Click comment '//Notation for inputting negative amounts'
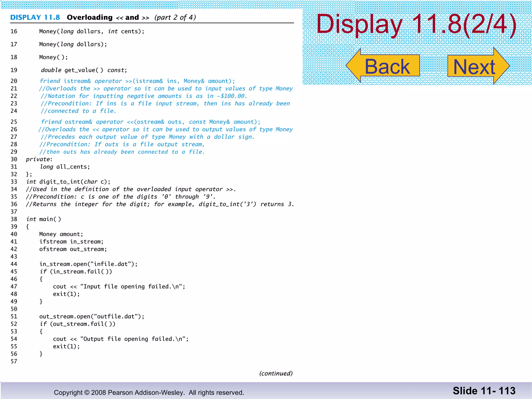The height and width of the screenshot is (399, 532). pyautogui.click(x=144, y=96)
